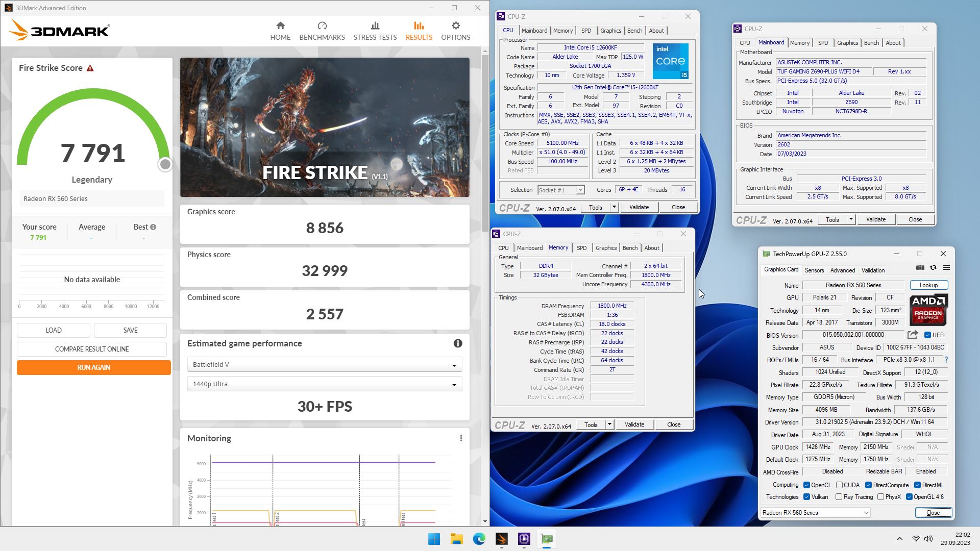Open the Monitoring three-dot menu
The height and width of the screenshot is (551, 980).
point(461,438)
